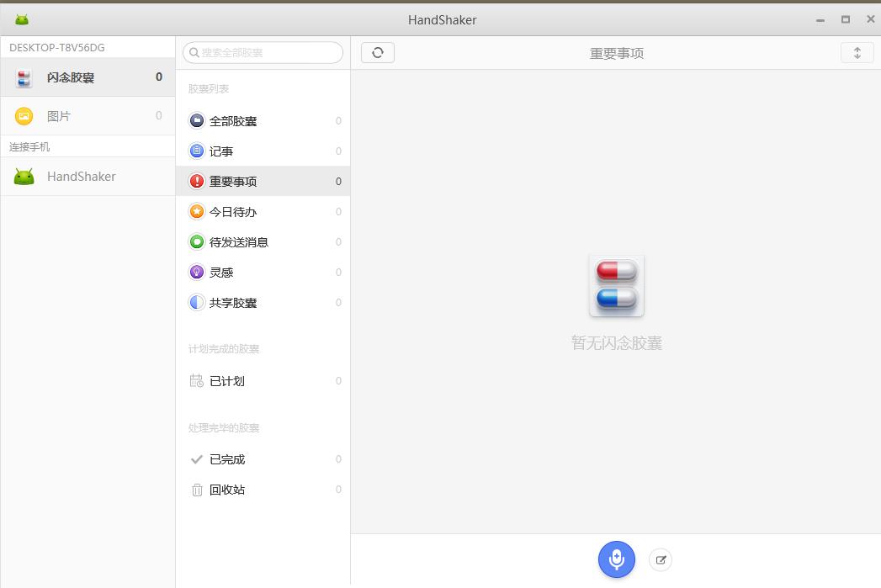Open the 重要事项 category in the list

[x=232, y=181]
